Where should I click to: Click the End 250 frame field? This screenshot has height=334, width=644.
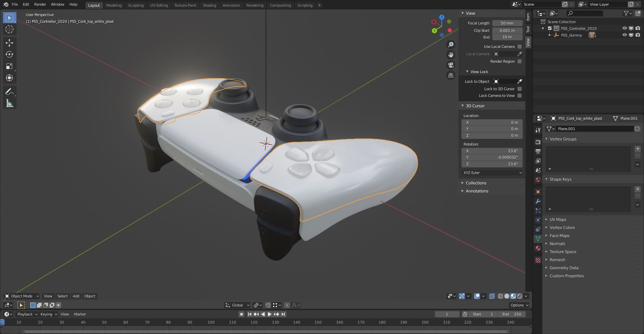point(512,314)
